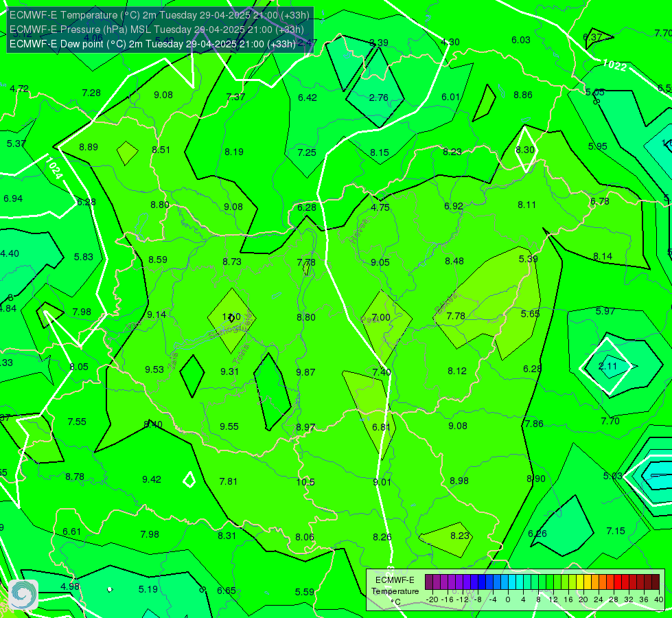The height and width of the screenshot is (618, 672).
Task: Click the 8.30 value inside diamond contour
Action: click(525, 150)
